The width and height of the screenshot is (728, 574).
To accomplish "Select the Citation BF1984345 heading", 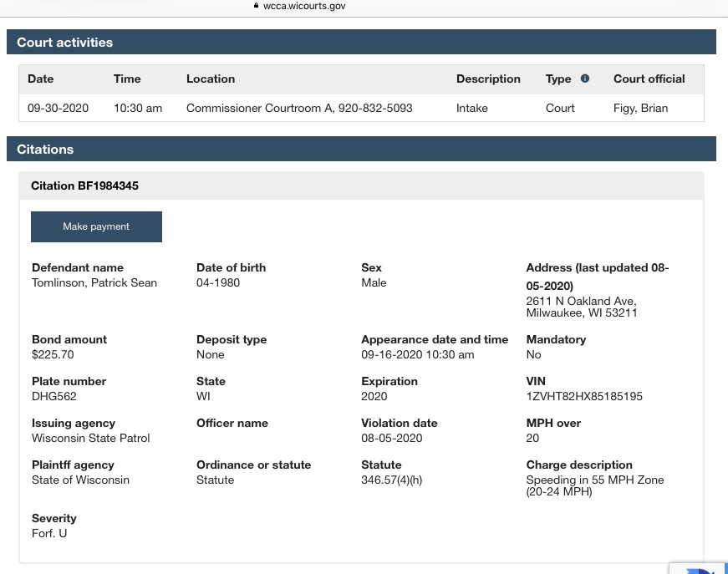I will click(85, 185).
